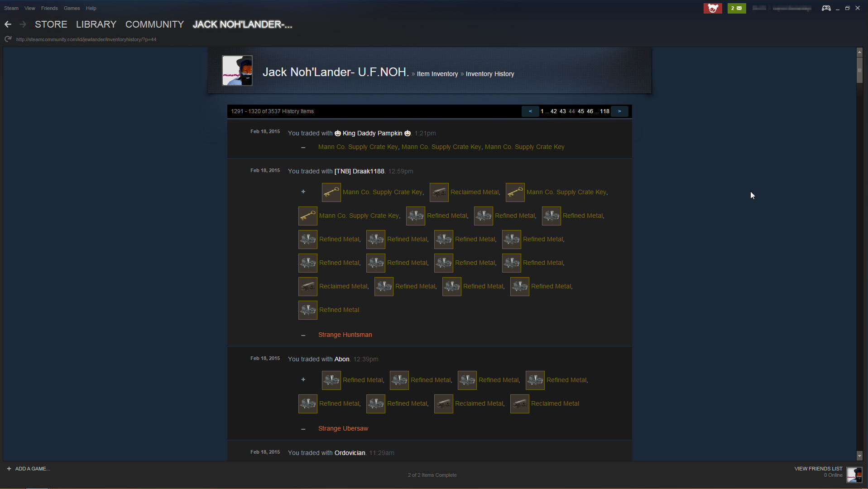Click first Refined Metal icon in Abon trade
Viewport: 868px width, 489px height.
[x=331, y=380]
